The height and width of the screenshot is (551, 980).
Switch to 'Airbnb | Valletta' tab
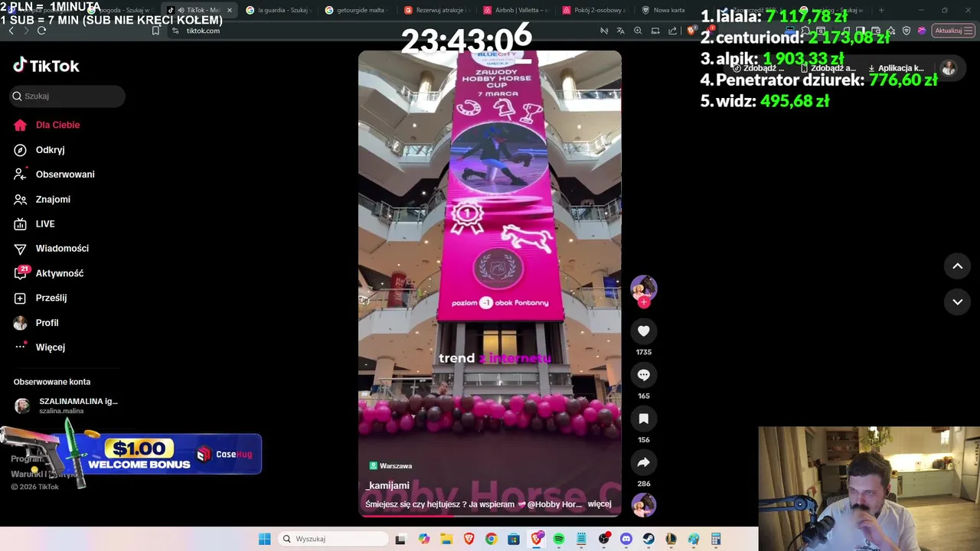[x=514, y=10]
